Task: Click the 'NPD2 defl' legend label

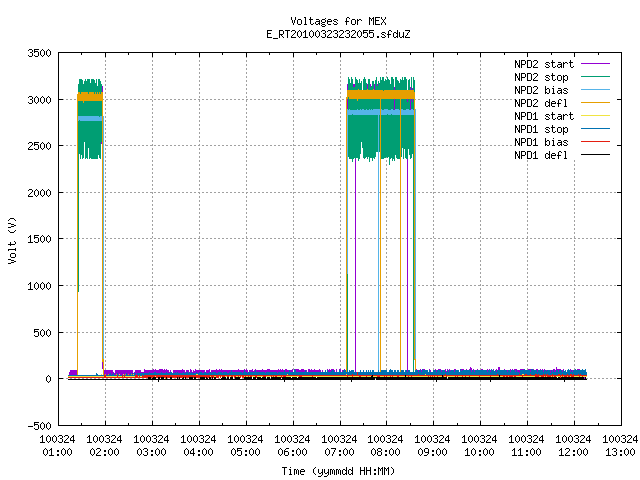Action: coord(541,103)
